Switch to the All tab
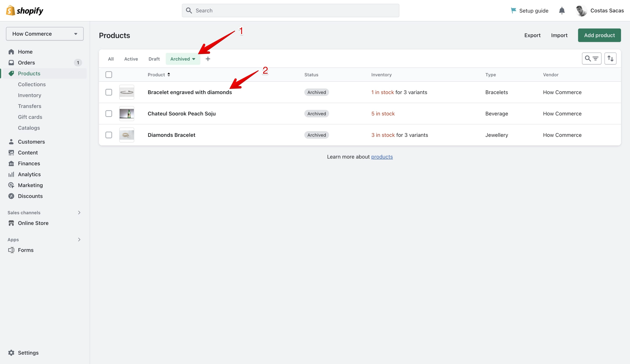Image resolution: width=630 pixels, height=364 pixels. click(111, 59)
